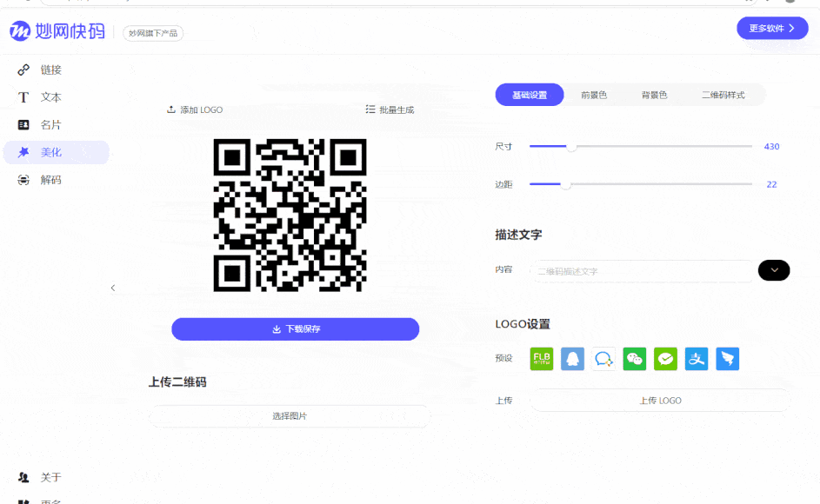Click the 尺寸 size slider track
This screenshot has width=820, height=504.
641,146
